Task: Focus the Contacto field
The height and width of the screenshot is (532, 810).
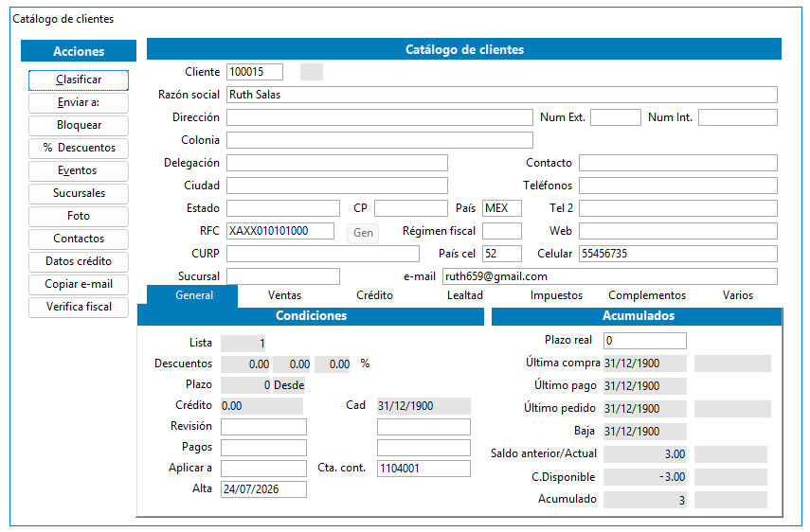Action: (677, 163)
